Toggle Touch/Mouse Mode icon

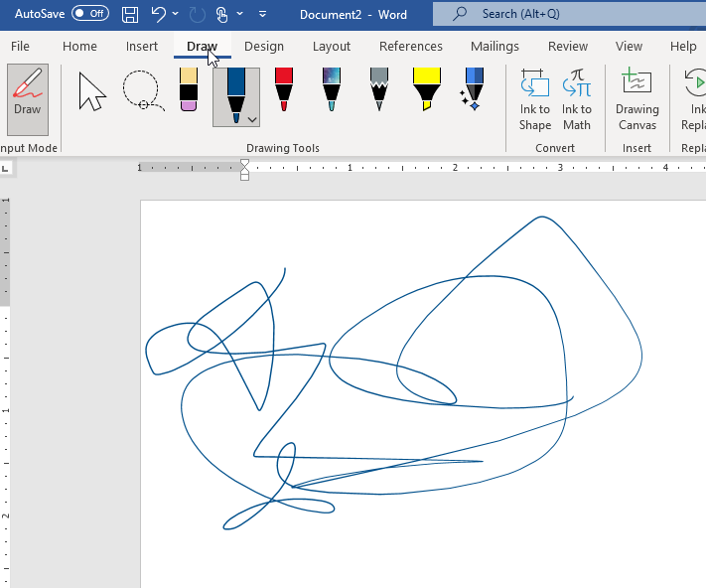[221, 15]
